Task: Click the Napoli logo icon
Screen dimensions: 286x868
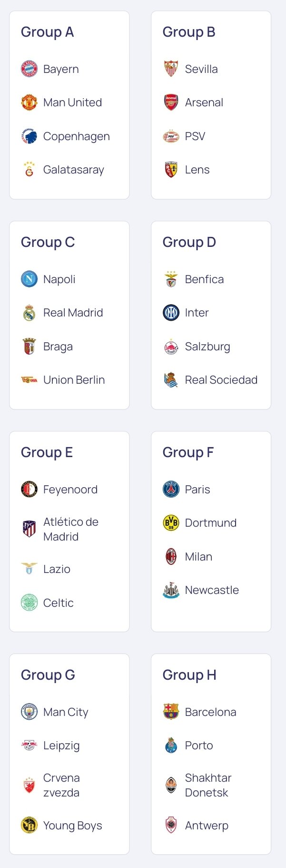Action: (x=29, y=279)
